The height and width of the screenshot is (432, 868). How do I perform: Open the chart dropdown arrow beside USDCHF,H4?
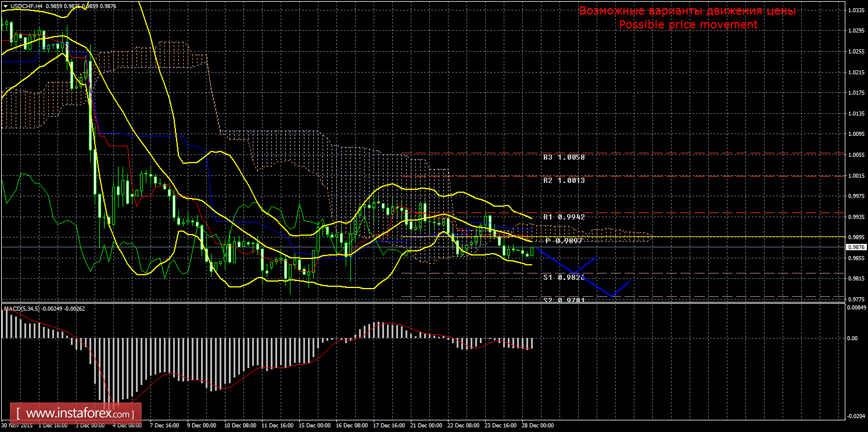click(6, 6)
